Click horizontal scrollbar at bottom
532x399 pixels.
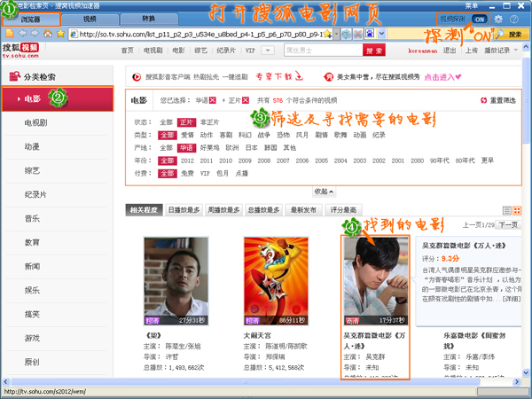246,381
